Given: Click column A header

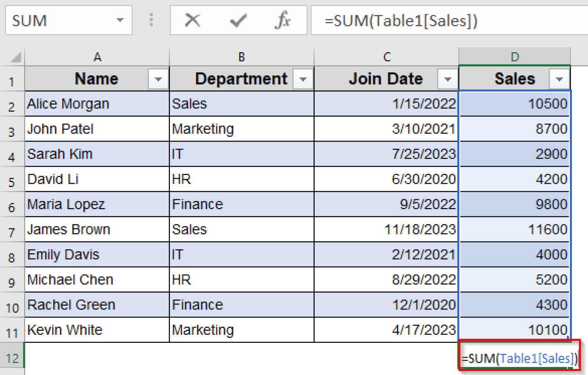Looking at the screenshot, I should (97, 57).
